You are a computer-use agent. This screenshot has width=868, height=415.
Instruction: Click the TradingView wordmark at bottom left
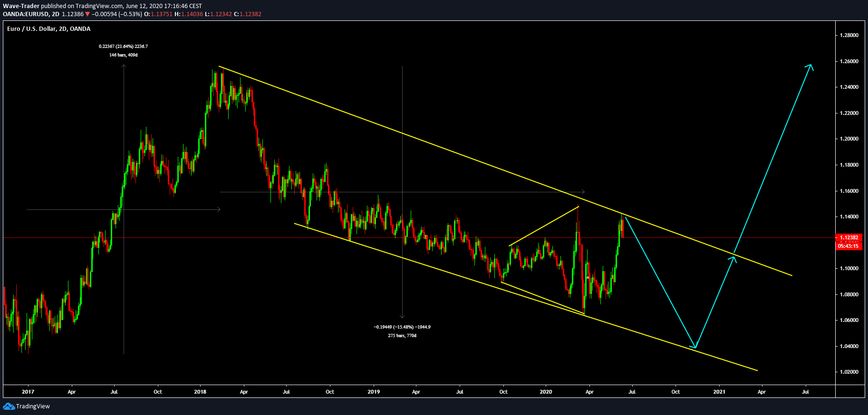pos(33,406)
